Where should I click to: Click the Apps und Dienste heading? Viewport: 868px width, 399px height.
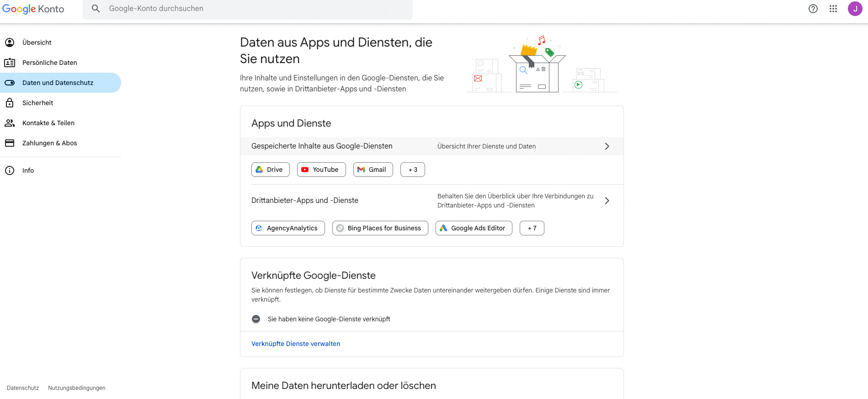point(291,123)
